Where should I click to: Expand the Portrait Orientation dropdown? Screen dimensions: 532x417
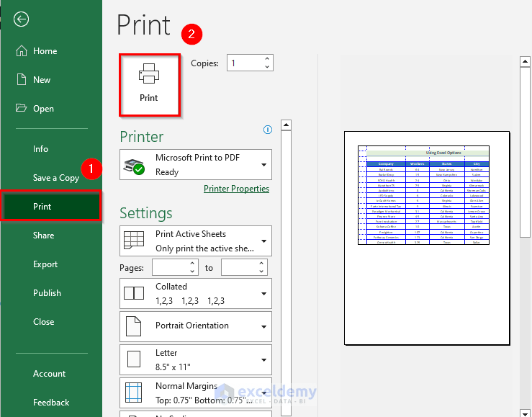263,327
